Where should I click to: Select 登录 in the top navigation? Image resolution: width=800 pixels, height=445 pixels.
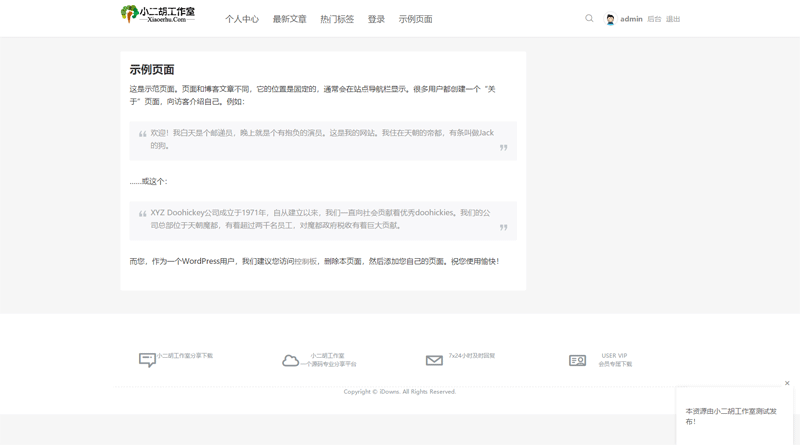coord(376,19)
